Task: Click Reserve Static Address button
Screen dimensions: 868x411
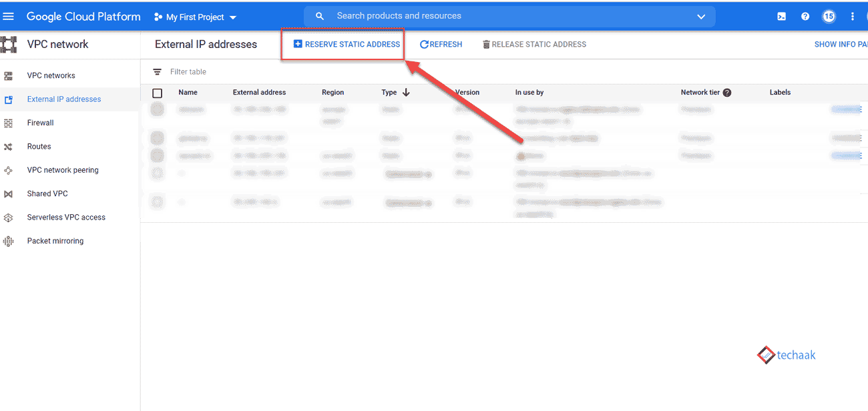Action: 347,45
